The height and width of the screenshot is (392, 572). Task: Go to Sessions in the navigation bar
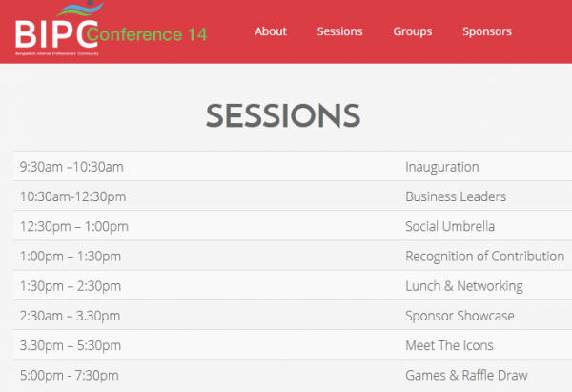(339, 31)
